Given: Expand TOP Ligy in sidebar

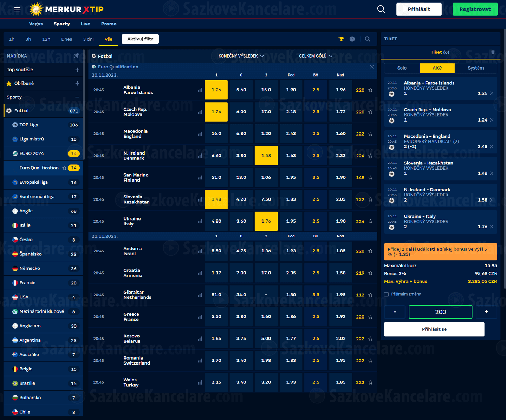Looking at the screenshot, I should (x=43, y=125).
